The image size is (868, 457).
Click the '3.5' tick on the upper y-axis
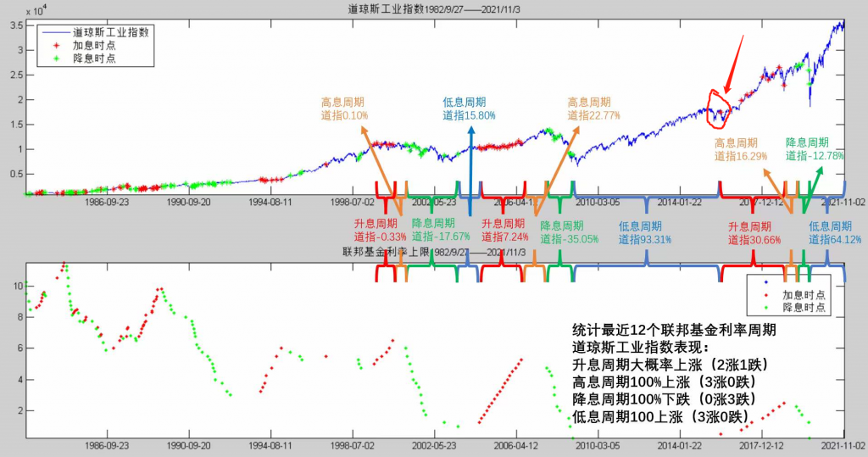click(x=17, y=25)
